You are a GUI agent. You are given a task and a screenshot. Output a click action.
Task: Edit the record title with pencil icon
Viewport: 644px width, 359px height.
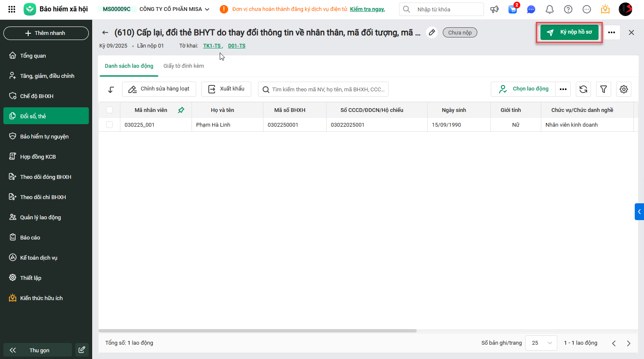click(432, 32)
